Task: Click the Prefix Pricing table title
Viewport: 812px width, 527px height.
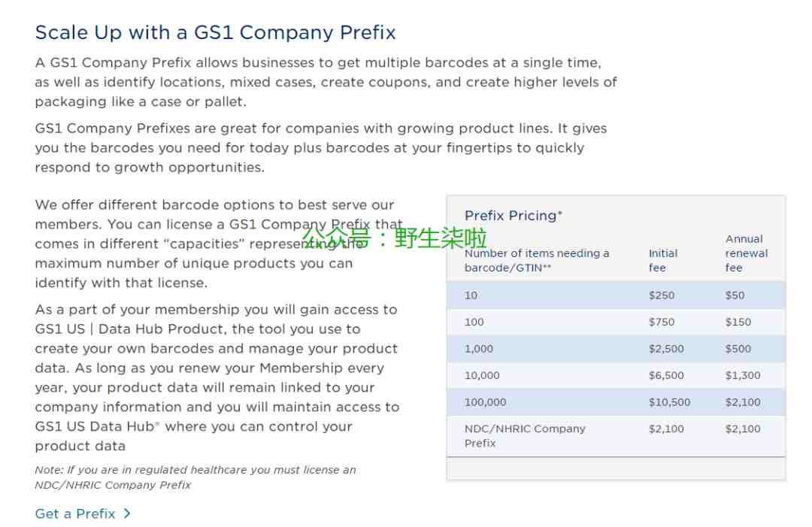Action: pyautogui.click(x=514, y=215)
